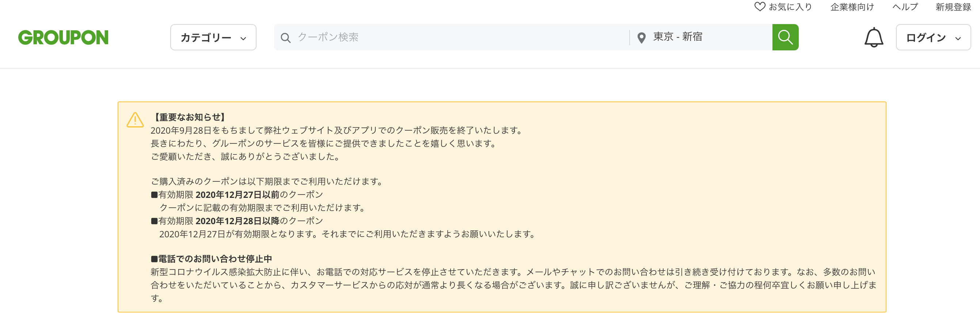This screenshot has height=322, width=980.
Task: Open the カテゴリー dropdown
Action: pos(213,37)
